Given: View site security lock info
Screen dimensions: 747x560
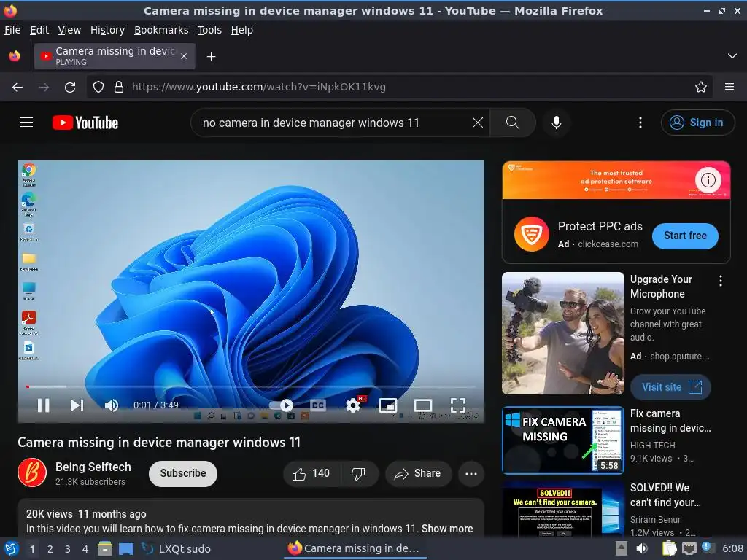Looking at the screenshot, I should (119, 87).
